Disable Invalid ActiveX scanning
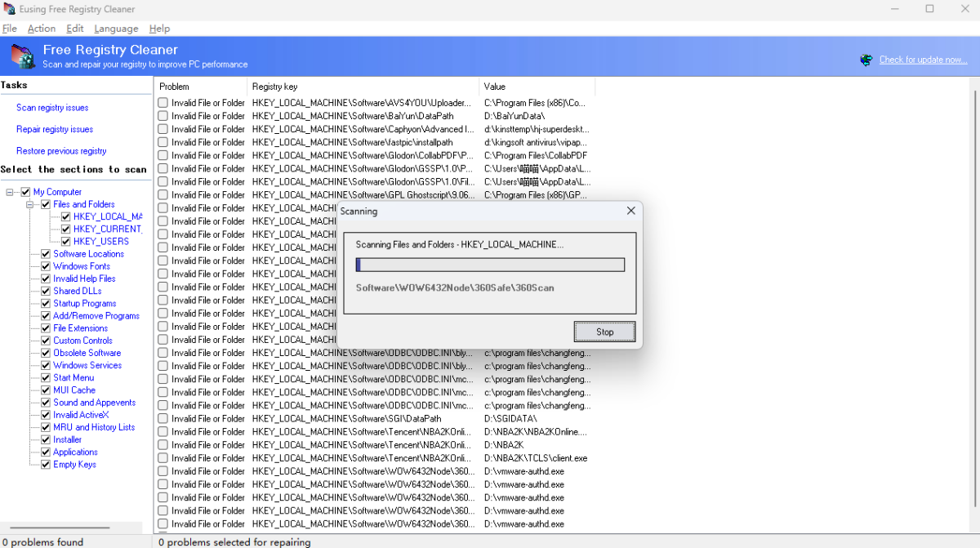This screenshot has width=980, height=548. click(x=46, y=414)
